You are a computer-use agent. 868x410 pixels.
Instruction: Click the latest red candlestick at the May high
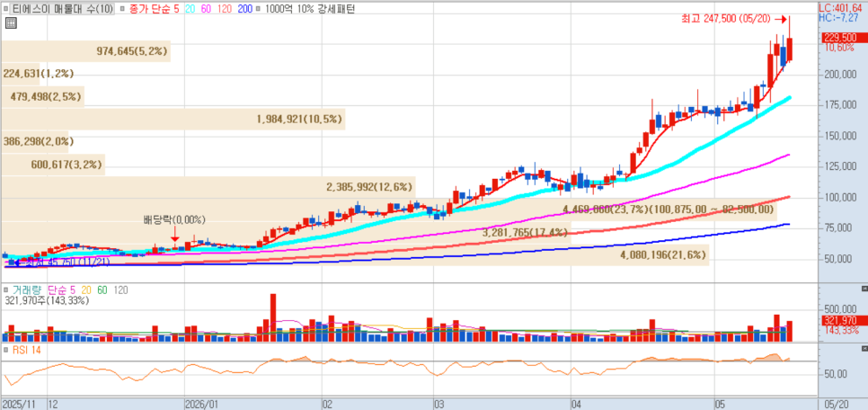790,49
